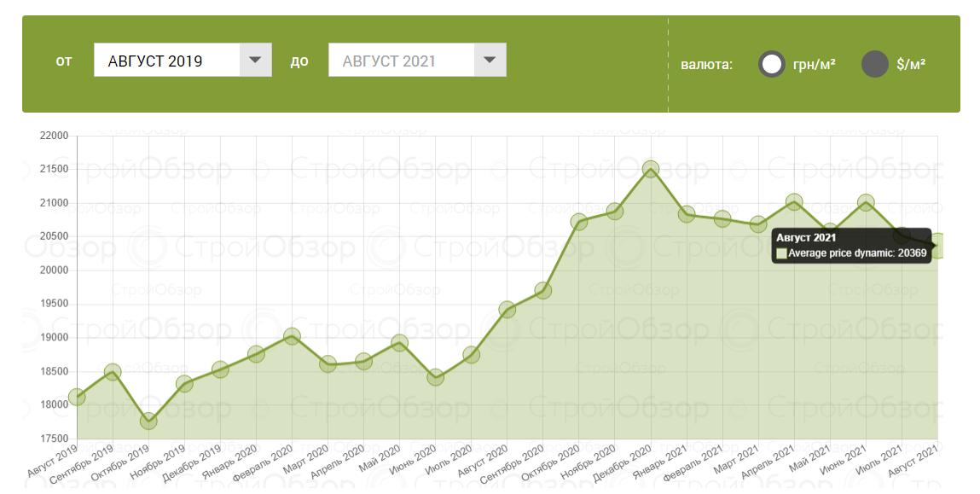Image resolution: width=980 pixels, height=494 pixels.
Task: Click the Декабрь 2020 peak data point
Action: click(651, 169)
